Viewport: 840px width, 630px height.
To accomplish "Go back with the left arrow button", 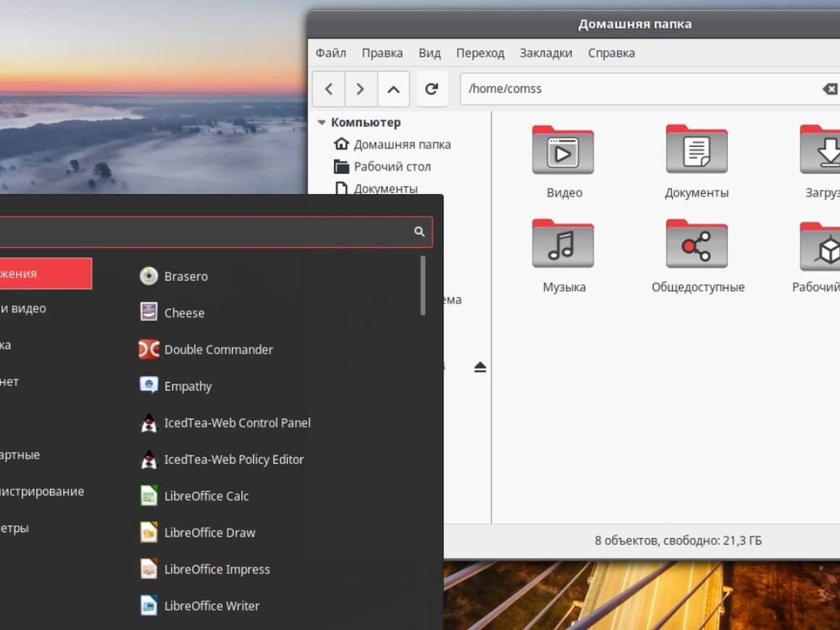I will (x=329, y=89).
